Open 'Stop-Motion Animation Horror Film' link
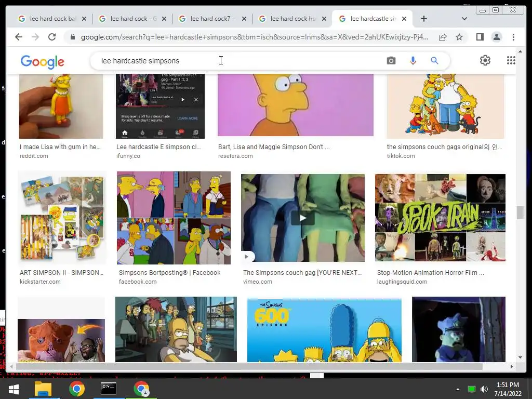The height and width of the screenshot is (399, 532). pos(430,272)
